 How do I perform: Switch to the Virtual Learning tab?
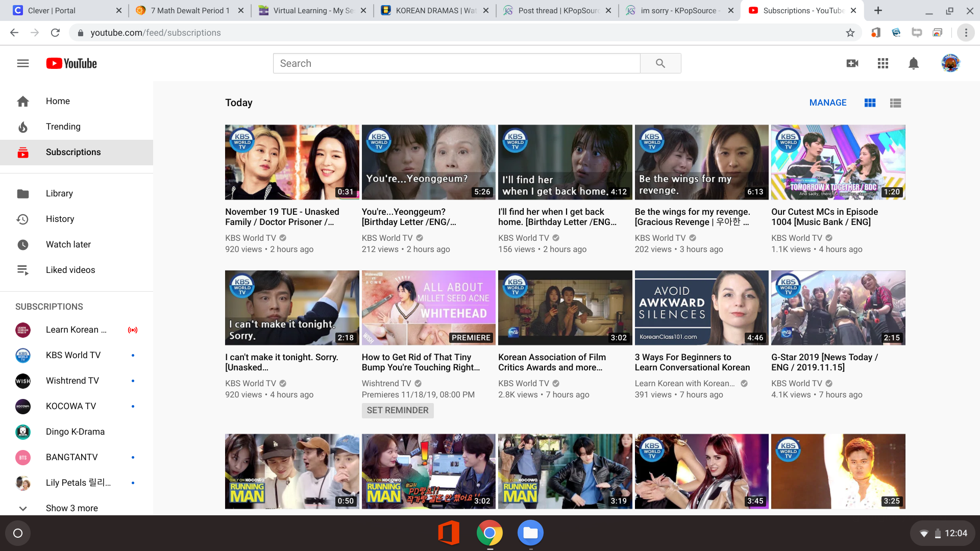(313, 10)
